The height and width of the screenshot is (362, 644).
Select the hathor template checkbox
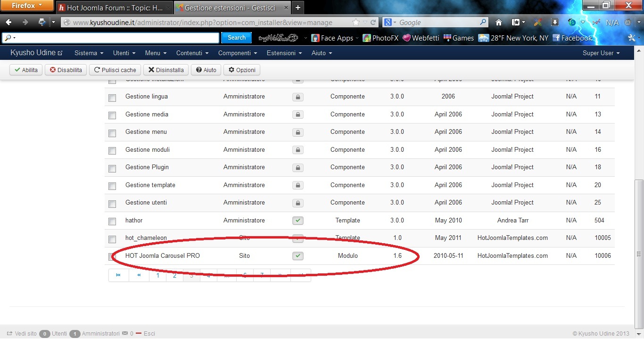[x=112, y=222]
